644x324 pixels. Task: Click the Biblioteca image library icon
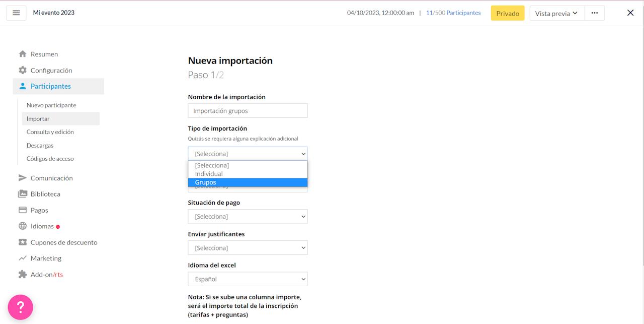(x=23, y=194)
